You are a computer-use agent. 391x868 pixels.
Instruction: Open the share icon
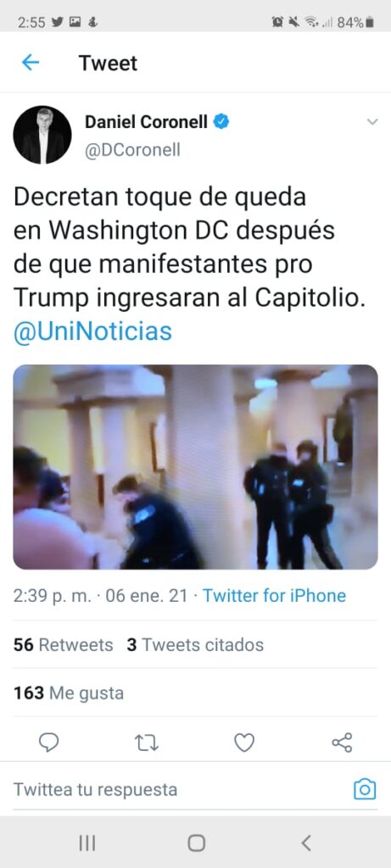pyautogui.click(x=342, y=742)
